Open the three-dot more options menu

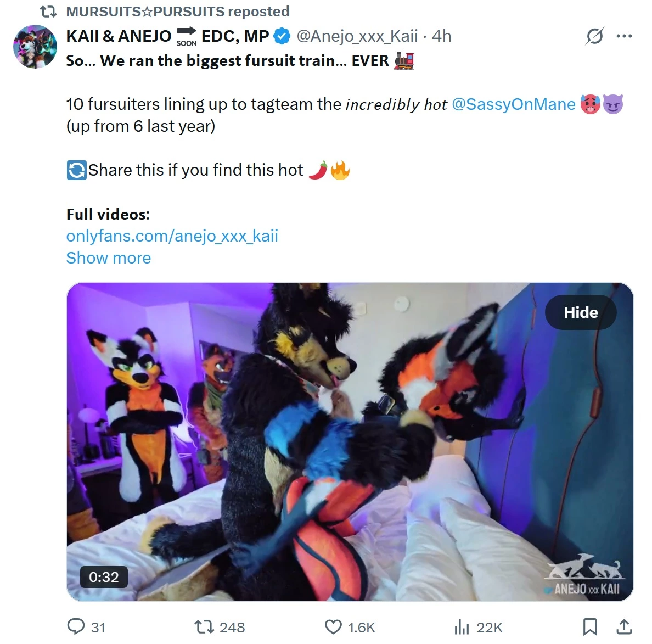tap(624, 36)
